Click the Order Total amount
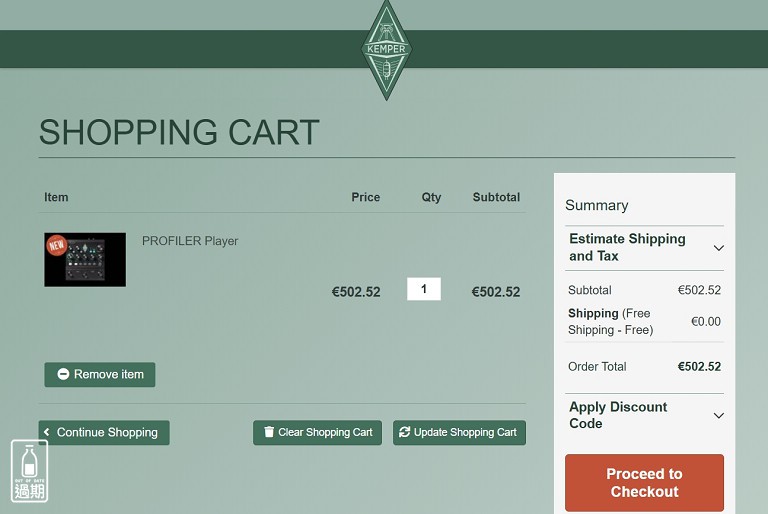This screenshot has width=768, height=514. tap(699, 366)
